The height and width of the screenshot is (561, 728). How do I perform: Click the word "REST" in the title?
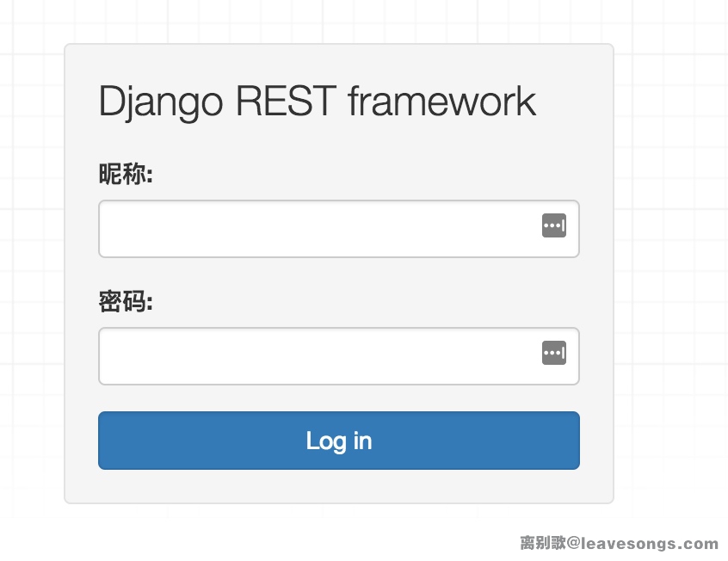pyautogui.click(x=286, y=102)
